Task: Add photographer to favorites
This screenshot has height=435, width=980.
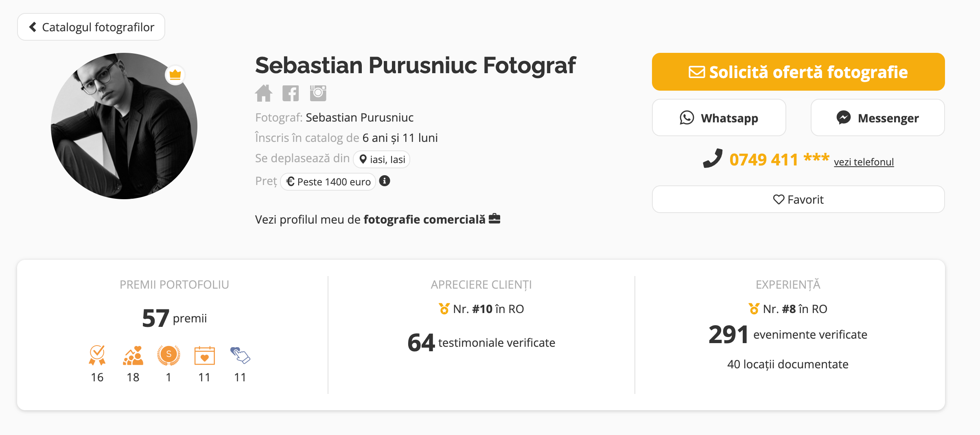Action: click(x=797, y=199)
